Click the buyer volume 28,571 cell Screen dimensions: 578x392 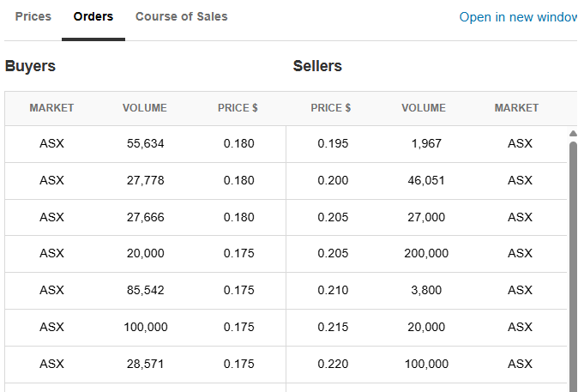145,365
